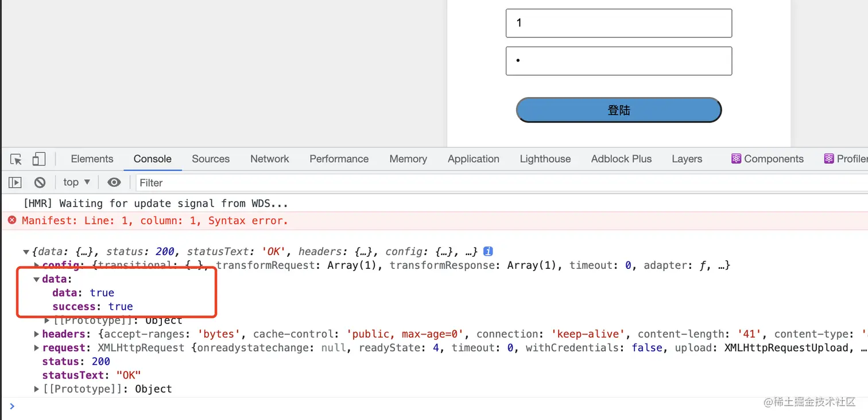Select the Lighthouse tab
This screenshot has height=420, width=868.
point(545,159)
